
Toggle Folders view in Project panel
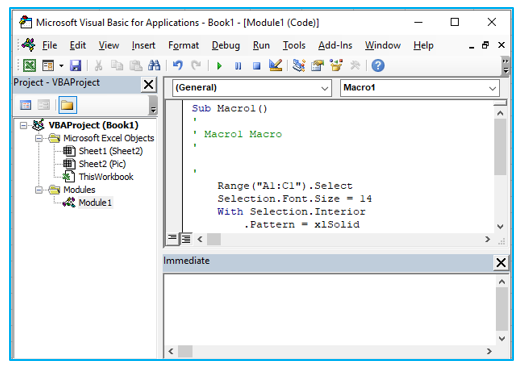click(x=67, y=105)
